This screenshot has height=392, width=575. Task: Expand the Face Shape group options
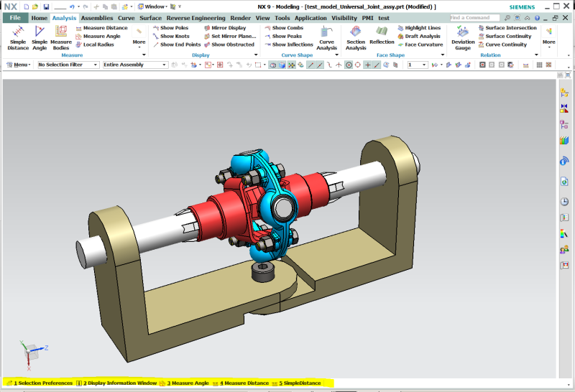[443, 55]
